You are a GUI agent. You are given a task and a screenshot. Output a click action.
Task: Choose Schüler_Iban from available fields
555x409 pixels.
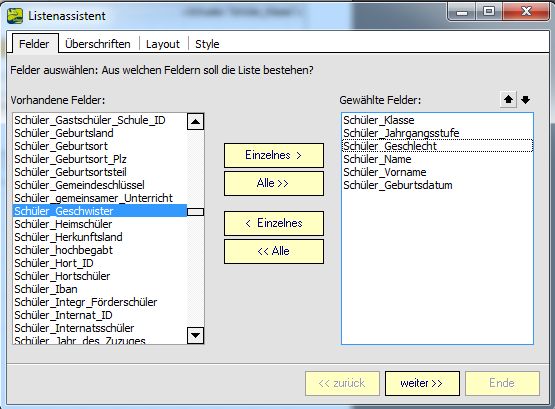pos(100,289)
